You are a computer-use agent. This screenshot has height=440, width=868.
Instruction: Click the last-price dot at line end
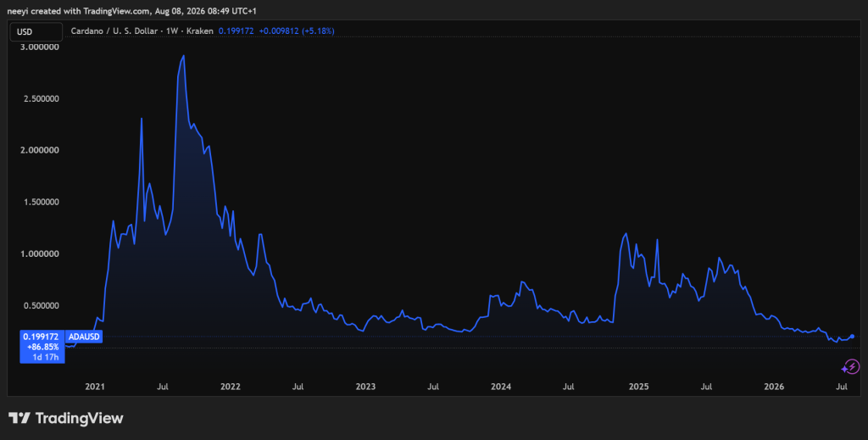(852, 336)
